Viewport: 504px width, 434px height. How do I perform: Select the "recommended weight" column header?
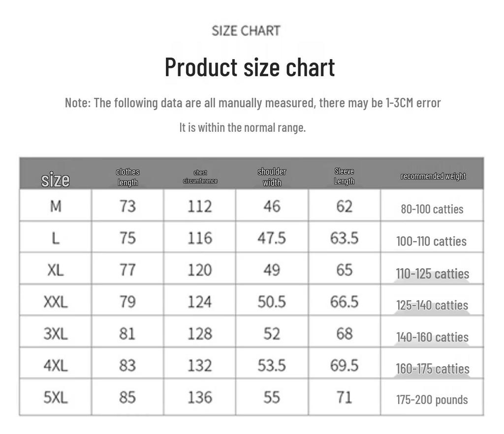(x=433, y=176)
